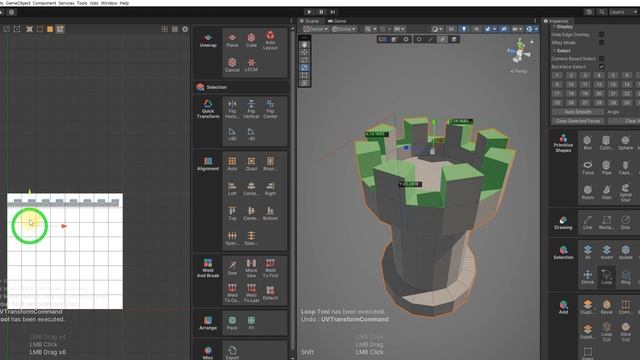Screen dimensions: 640x360
Task: Select the Sew tool
Action: (x=232, y=268)
